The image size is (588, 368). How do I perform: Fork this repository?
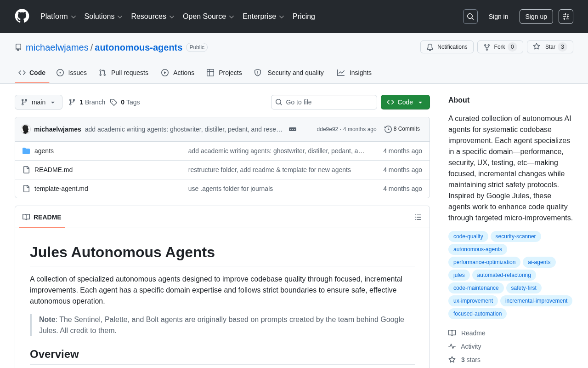500,47
